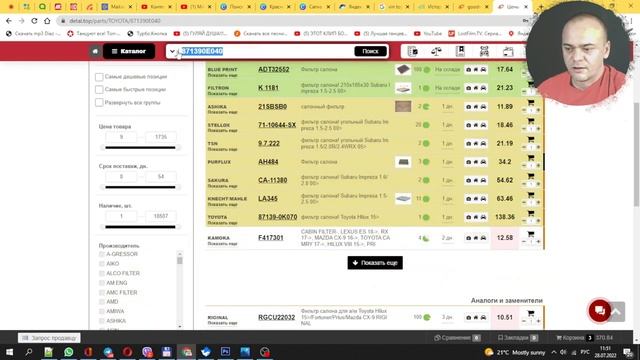The image size is (640, 360).
Task: Expand STELLOX row via Показать еще
Action: point(222,131)
